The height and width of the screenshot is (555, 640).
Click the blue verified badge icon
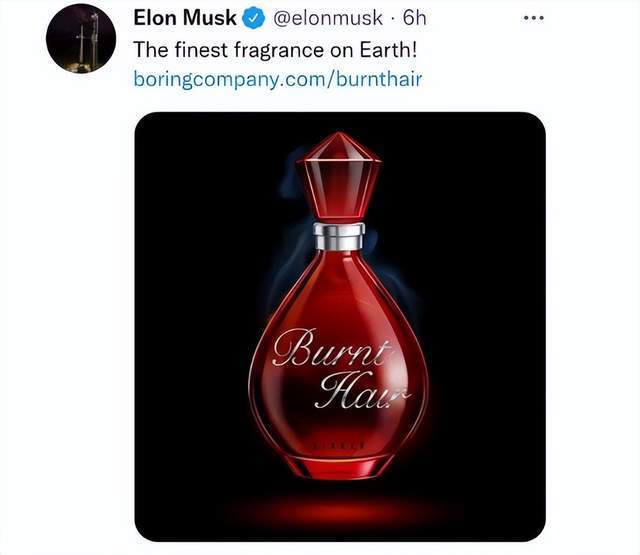255,19
